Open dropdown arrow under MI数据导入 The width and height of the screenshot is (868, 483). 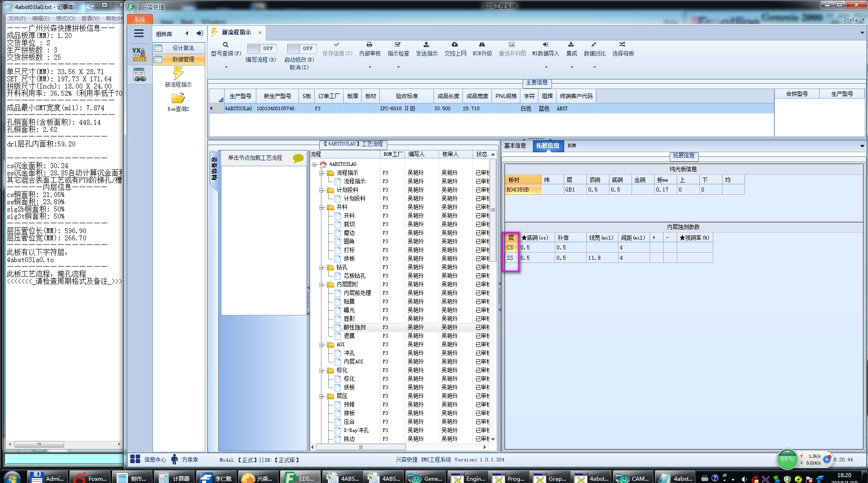(546, 67)
